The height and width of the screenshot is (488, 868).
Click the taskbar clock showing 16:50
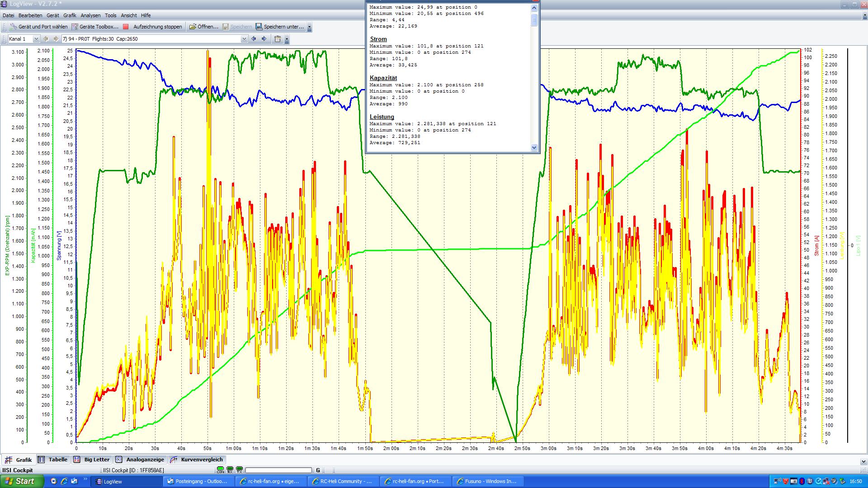tap(855, 481)
